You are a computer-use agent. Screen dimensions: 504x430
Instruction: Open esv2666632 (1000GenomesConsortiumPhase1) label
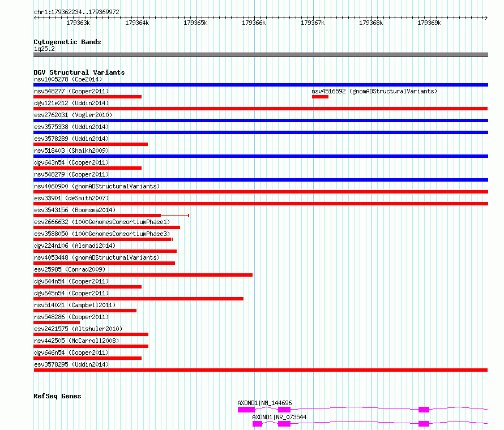point(102,222)
